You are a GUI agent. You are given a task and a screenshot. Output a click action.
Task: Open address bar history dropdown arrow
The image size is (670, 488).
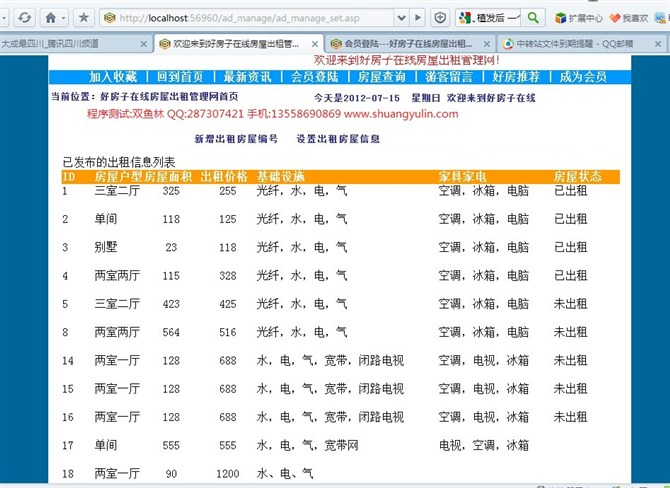(x=401, y=18)
